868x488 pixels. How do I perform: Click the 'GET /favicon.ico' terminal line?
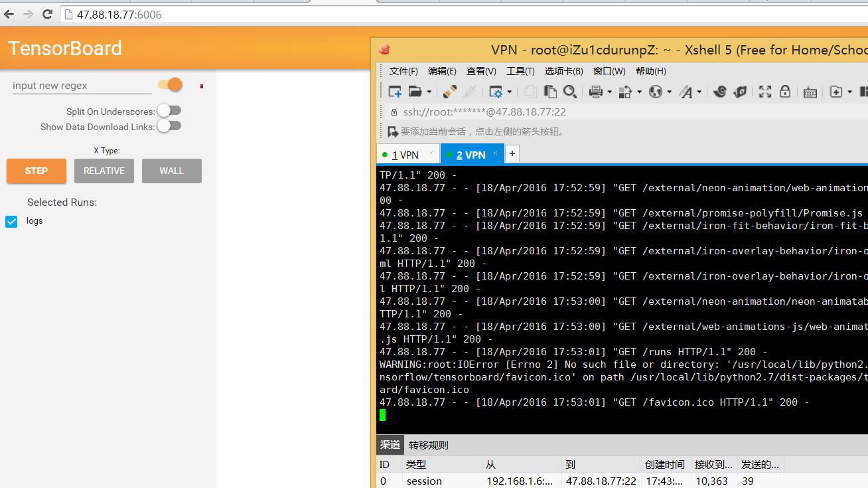(594, 402)
